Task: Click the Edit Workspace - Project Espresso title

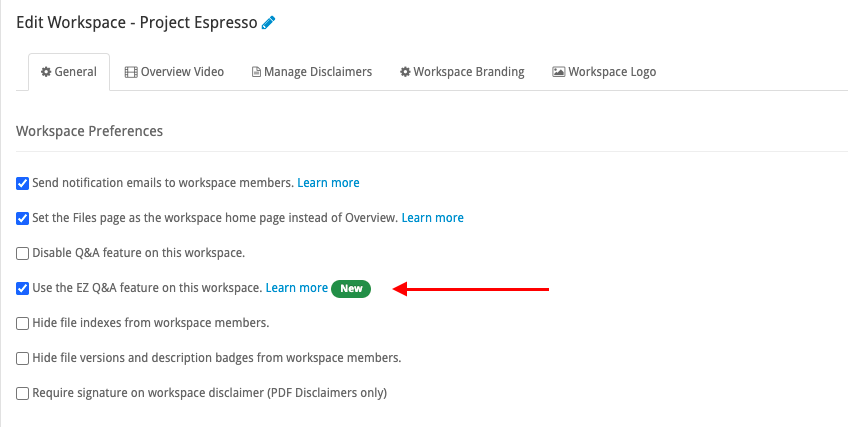Action: click(x=137, y=23)
